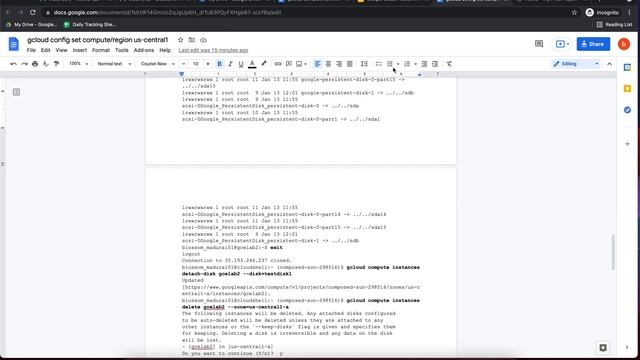Open the Google account avatar
Image resolution: width=640 pixels, height=360 pixels.
[624, 44]
